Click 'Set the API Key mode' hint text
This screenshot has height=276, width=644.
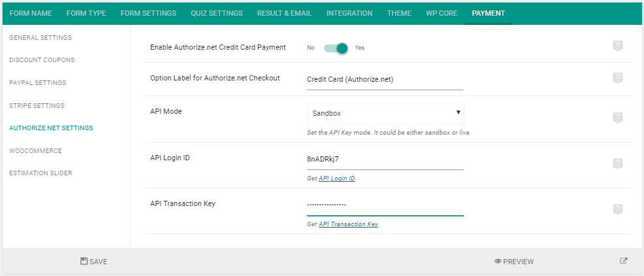coord(389,133)
